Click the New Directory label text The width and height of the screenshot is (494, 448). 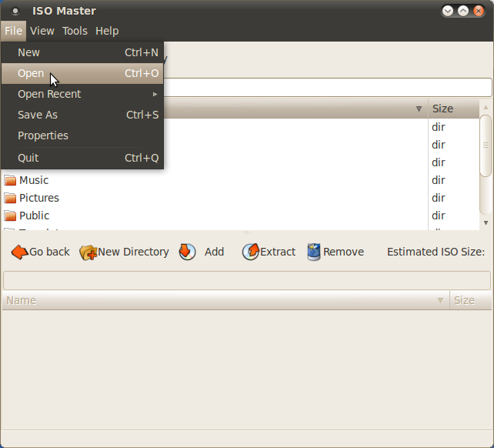pyautogui.click(x=133, y=252)
